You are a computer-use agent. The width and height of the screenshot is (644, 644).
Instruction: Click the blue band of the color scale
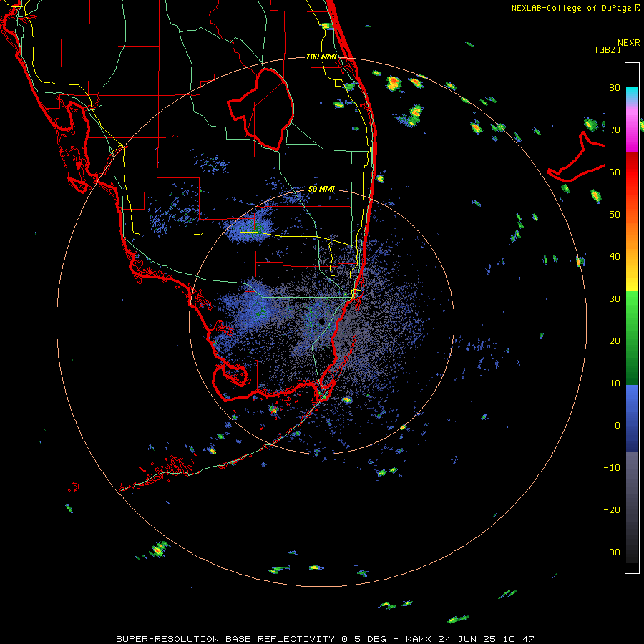pos(632,419)
